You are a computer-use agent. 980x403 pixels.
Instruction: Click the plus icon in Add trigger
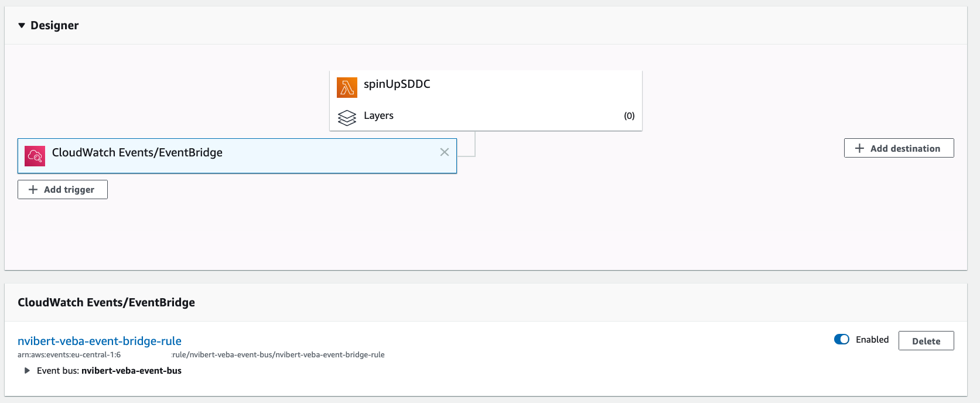click(x=33, y=190)
